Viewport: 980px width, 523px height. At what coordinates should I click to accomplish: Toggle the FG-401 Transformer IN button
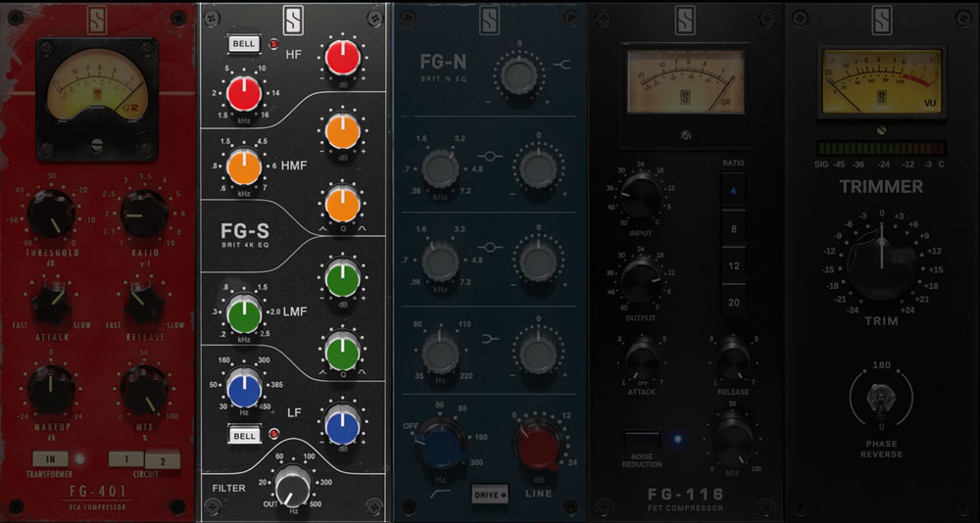(x=50, y=458)
